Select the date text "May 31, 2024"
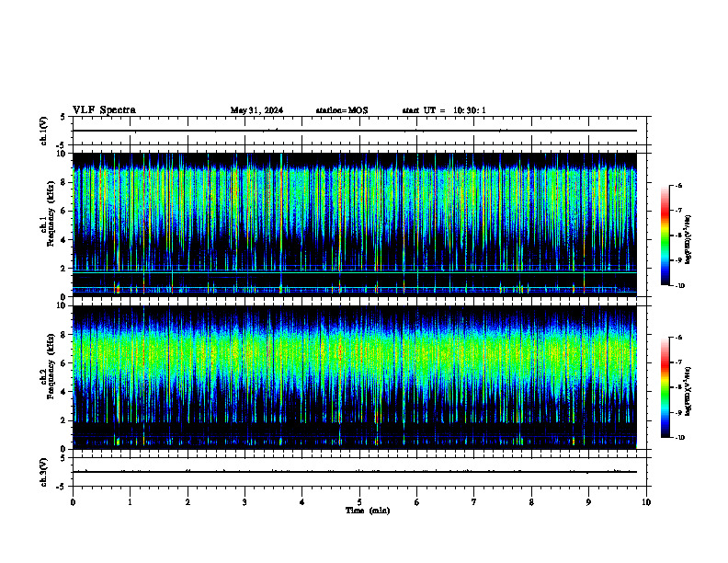728x563 pixels. coord(256,110)
